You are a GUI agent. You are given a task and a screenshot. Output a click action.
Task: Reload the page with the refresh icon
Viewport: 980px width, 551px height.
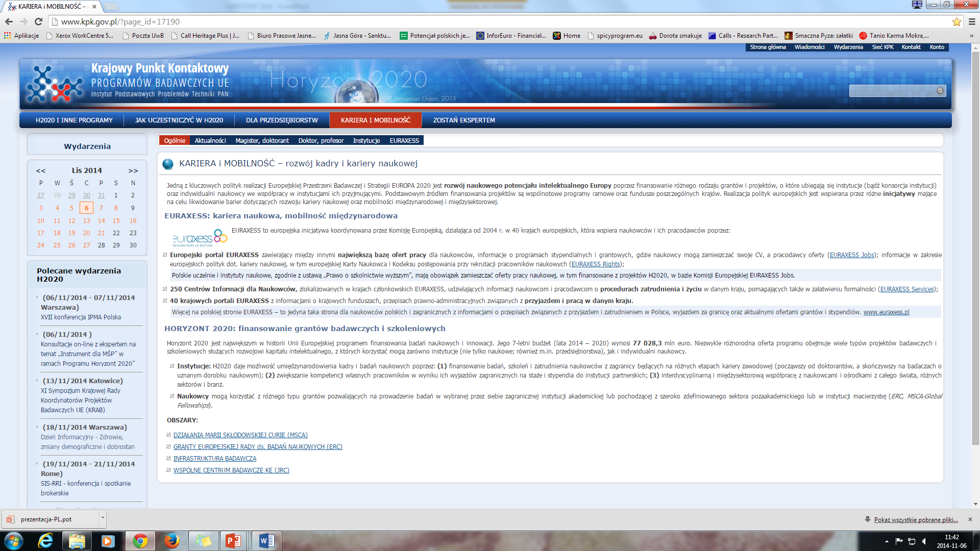(x=38, y=21)
